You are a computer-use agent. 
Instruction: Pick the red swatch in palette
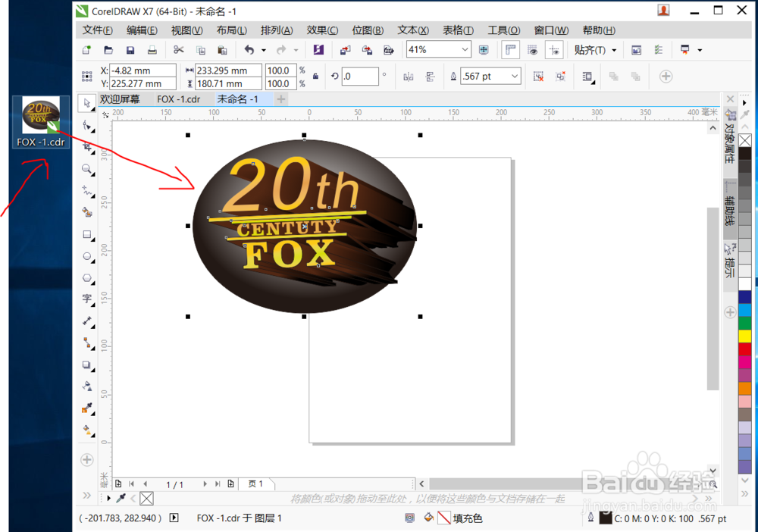click(x=745, y=349)
